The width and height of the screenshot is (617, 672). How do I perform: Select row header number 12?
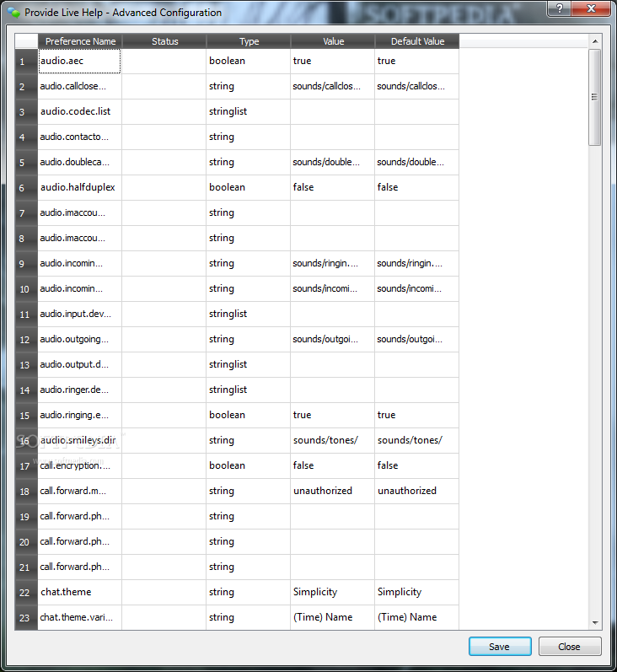[26, 340]
